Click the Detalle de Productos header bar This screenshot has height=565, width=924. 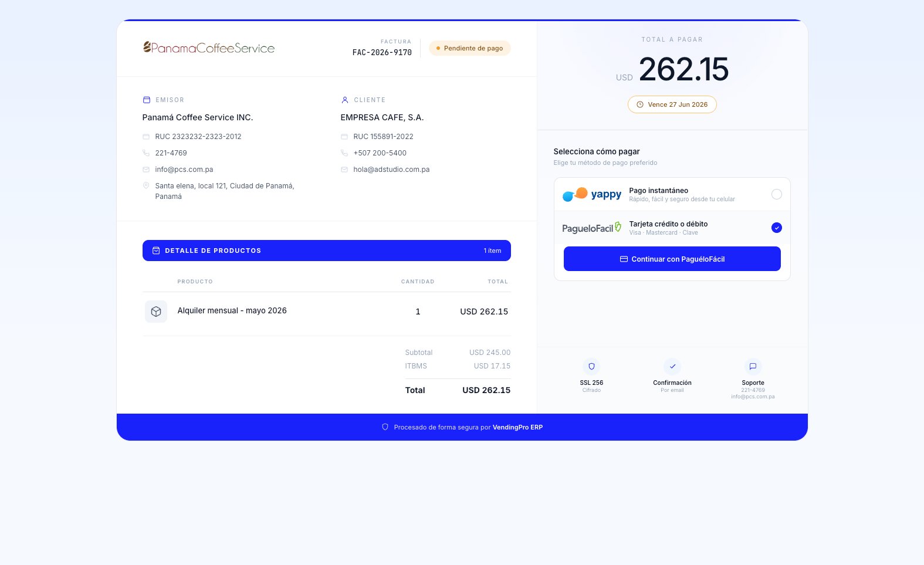pyautogui.click(x=327, y=251)
